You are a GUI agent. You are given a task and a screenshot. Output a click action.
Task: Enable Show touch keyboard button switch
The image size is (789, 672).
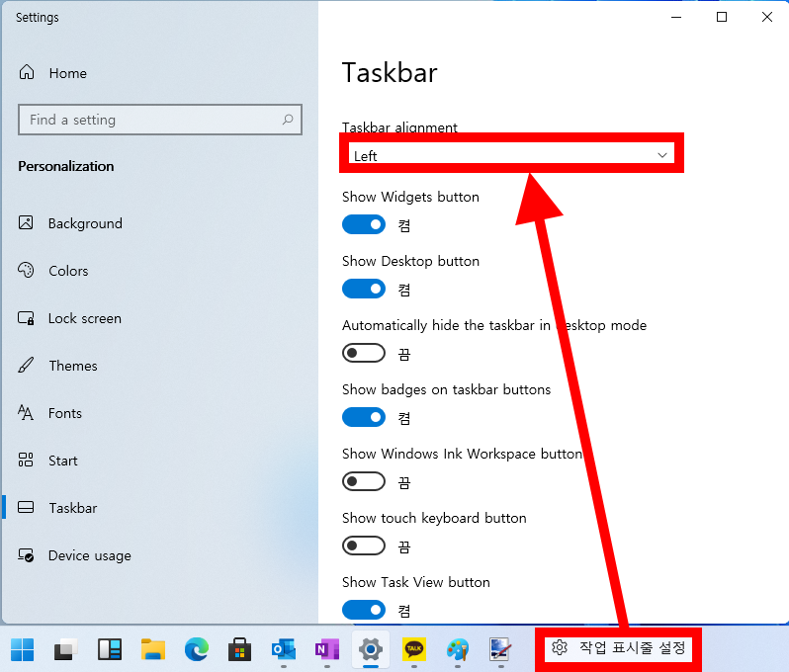click(364, 546)
